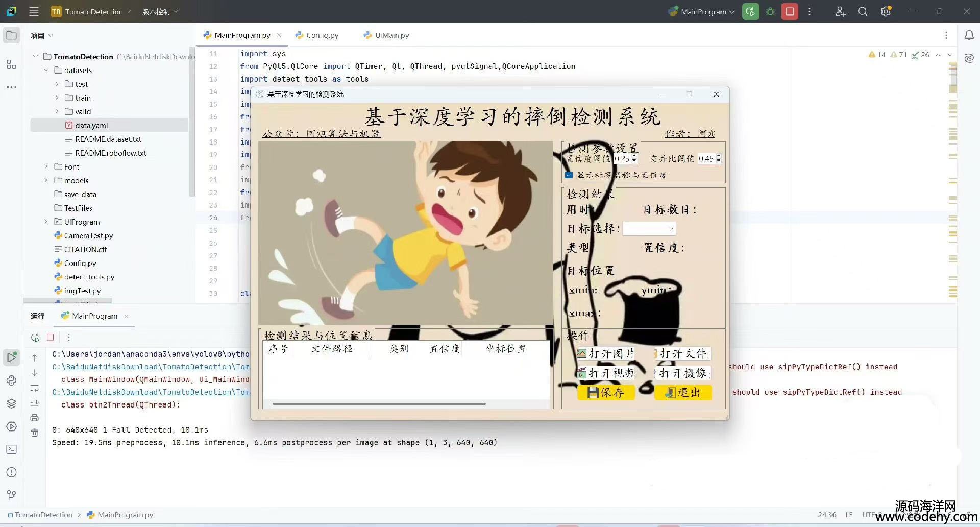Expand the train folder in project tree
Screen dimensions: 980x527
[x=57, y=98]
